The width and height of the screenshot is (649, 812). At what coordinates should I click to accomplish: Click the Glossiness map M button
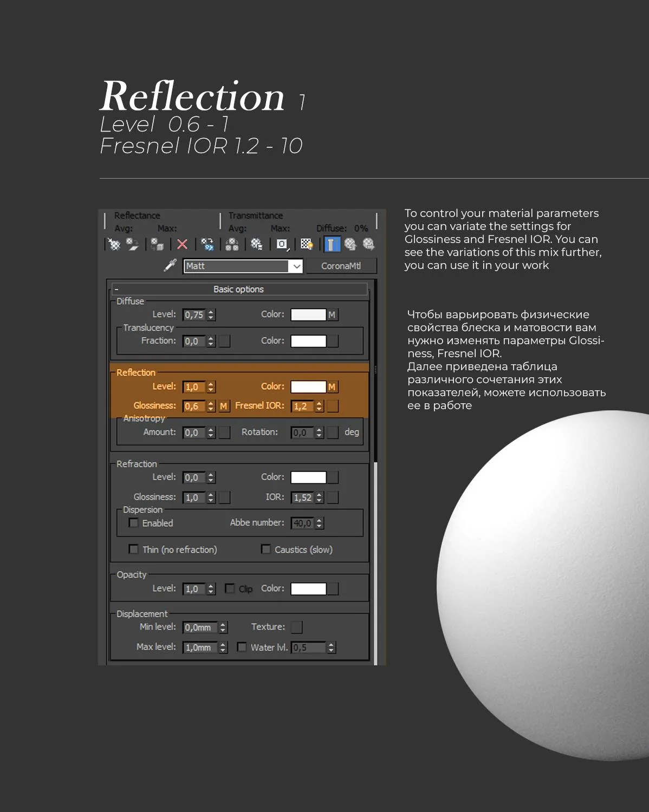point(224,406)
